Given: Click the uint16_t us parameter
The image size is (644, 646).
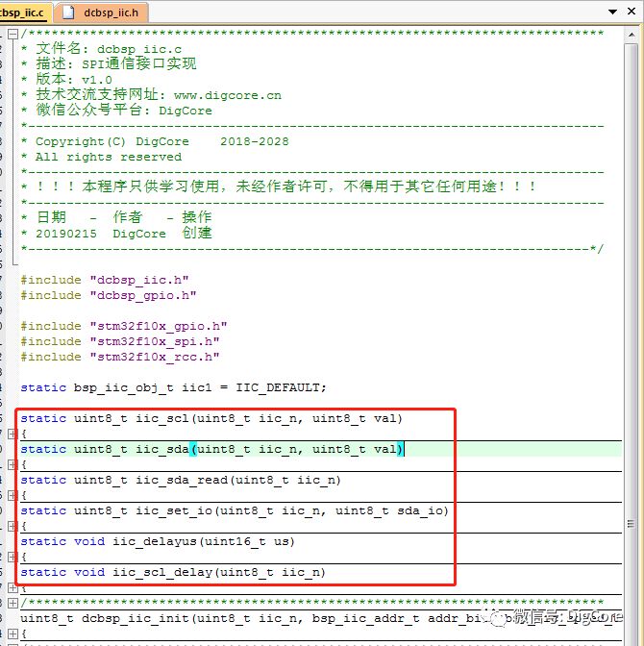Looking at the screenshot, I should [247, 542].
